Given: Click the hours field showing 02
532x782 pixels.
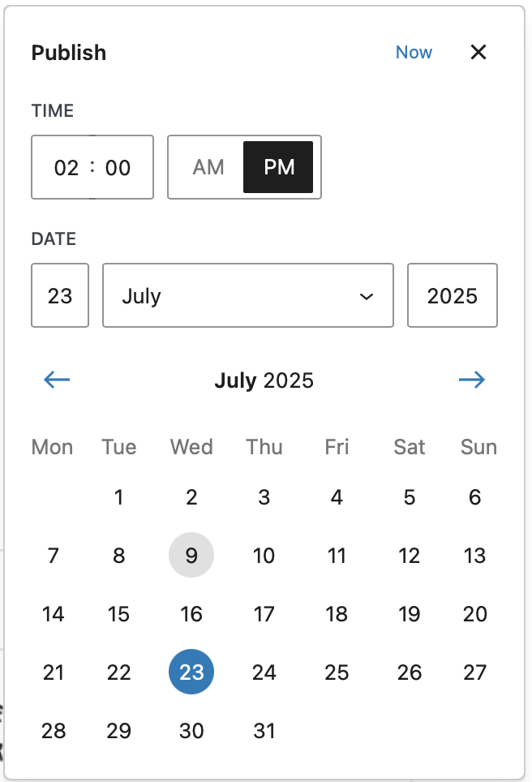Looking at the screenshot, I should (66, 168).
